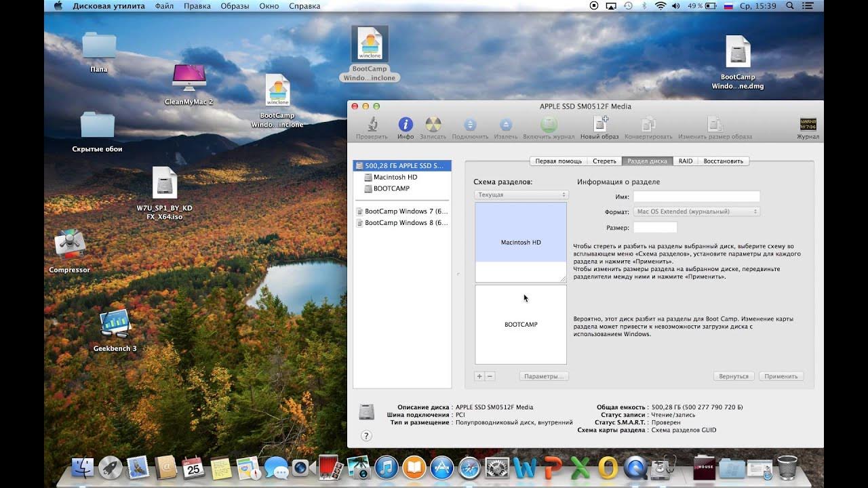The height and width of the screenshot is (488, 868).
Task: Create Новый образ from toolbar
Action: pos(599,124)
